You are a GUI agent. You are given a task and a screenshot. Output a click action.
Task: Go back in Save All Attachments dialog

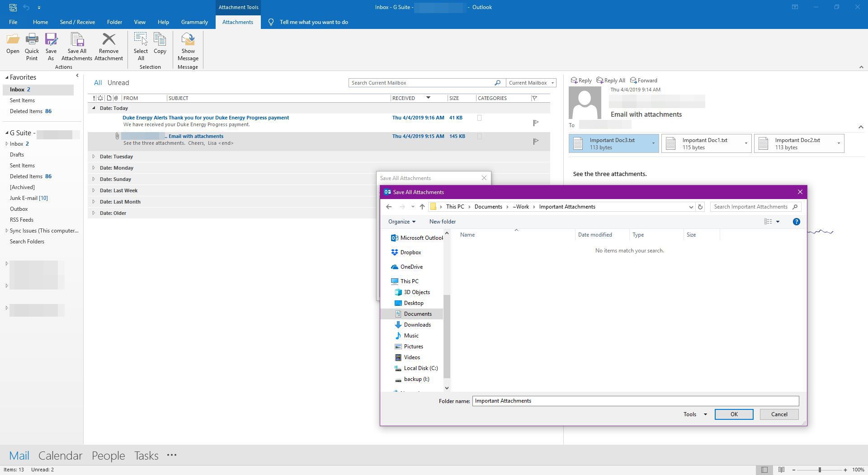pos(389,207)
